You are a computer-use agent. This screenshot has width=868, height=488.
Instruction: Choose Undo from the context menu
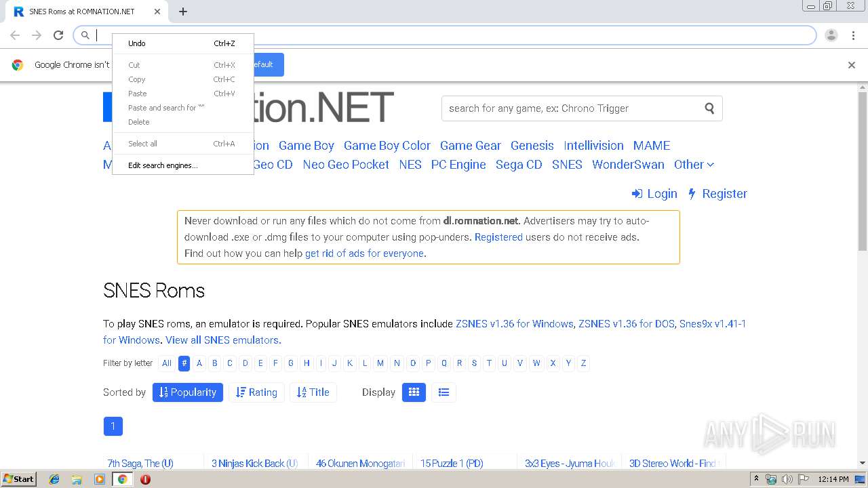tap(182, 43)
